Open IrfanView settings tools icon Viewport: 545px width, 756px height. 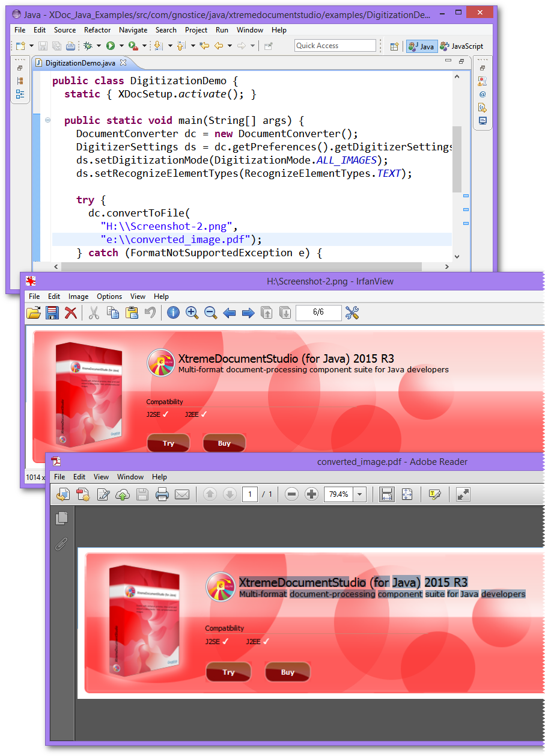[352, 312]
